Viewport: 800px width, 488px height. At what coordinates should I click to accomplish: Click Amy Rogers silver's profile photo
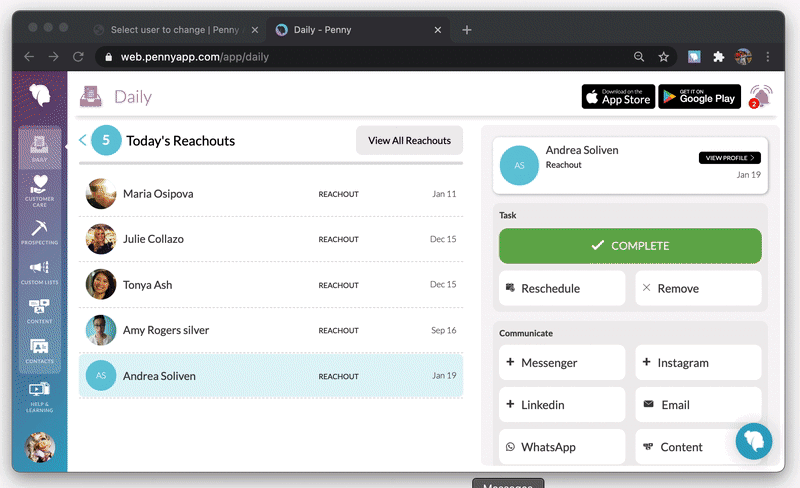(x=101, y=330)
